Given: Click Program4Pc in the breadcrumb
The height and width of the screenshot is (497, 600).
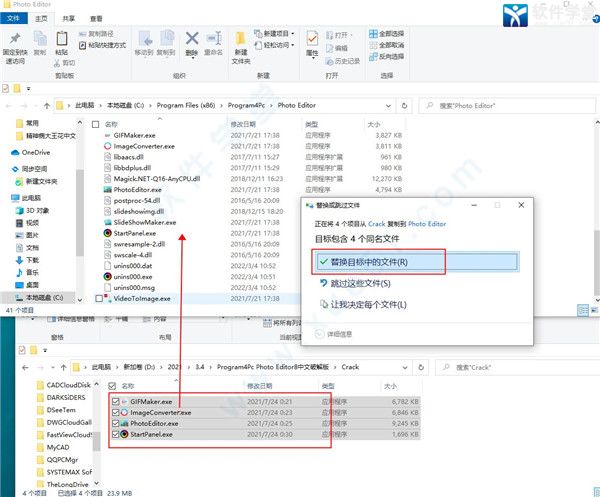Looking at the screenshot, I should pos(246,105).
